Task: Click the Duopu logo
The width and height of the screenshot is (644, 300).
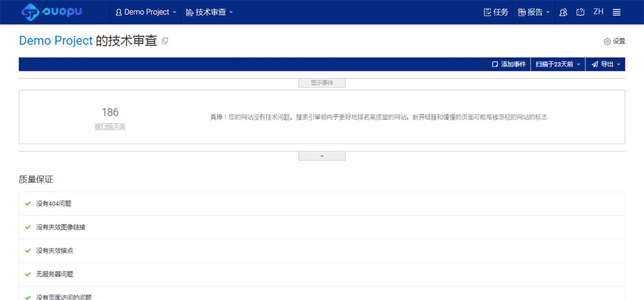Action: (x=52, y=12)
